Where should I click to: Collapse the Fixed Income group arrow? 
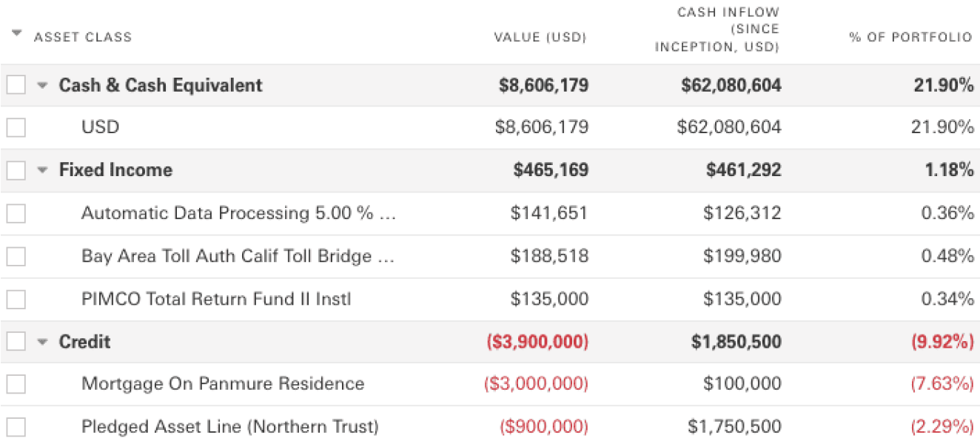42,171
